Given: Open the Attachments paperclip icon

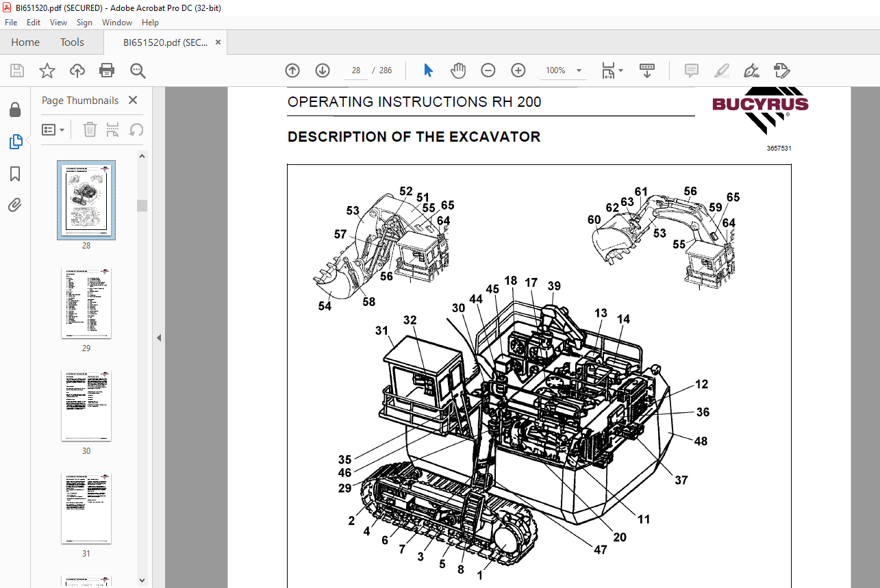Looking at the screenshot, I should [15, 205].
